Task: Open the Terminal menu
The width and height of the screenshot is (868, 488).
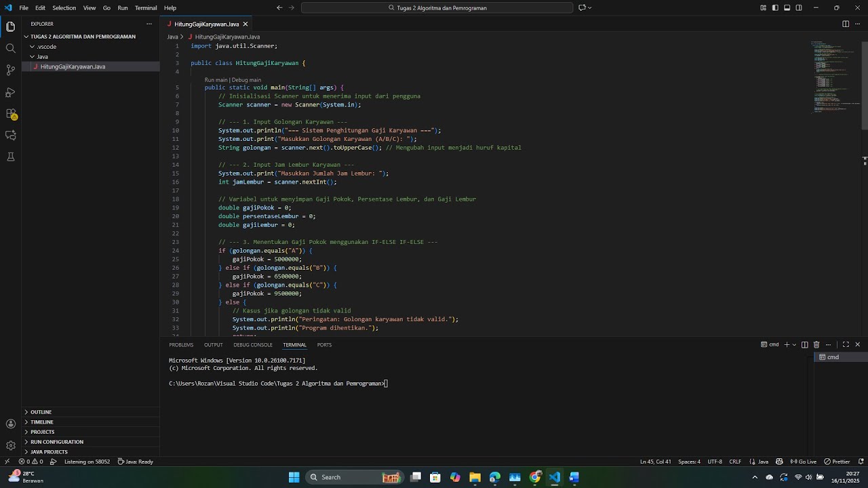Action: [x=146, y=8]
